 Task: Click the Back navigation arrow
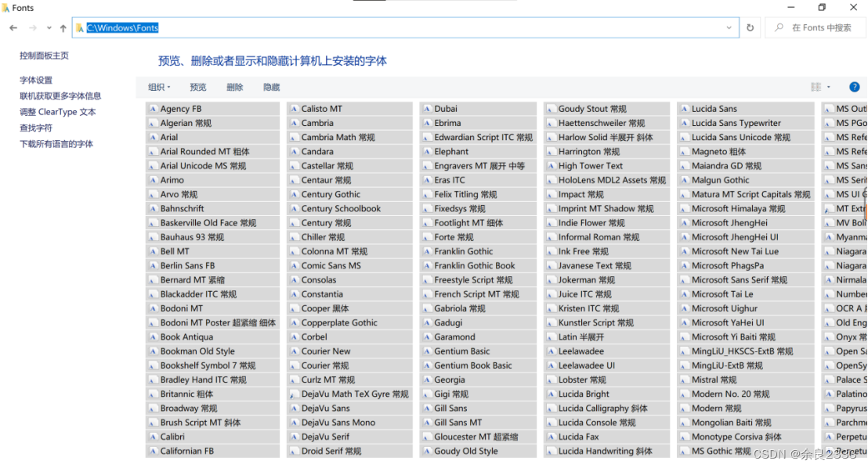pos(13,27)
